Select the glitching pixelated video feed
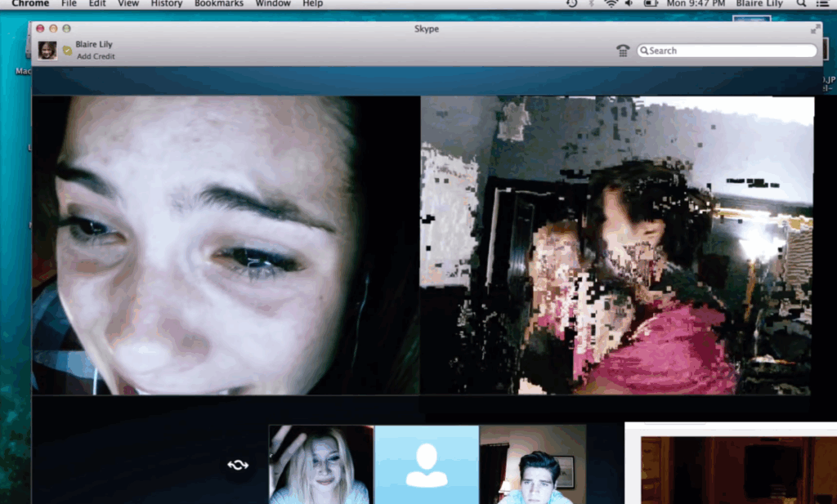Viewport: 837px width, 504px height. 617,245
